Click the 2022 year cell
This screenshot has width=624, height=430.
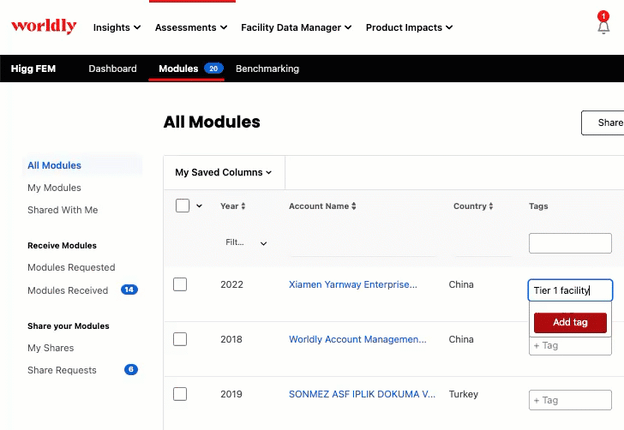pyautogui.click(x=232, y=284)
